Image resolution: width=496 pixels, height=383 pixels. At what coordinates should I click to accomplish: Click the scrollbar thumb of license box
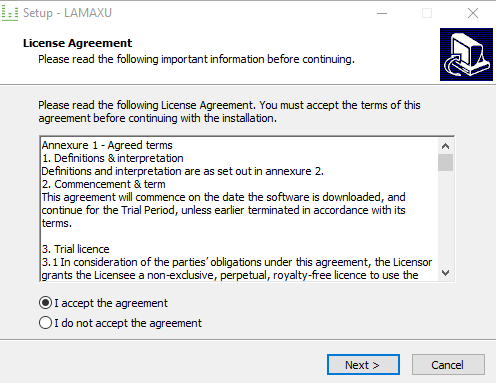point(445,162)
